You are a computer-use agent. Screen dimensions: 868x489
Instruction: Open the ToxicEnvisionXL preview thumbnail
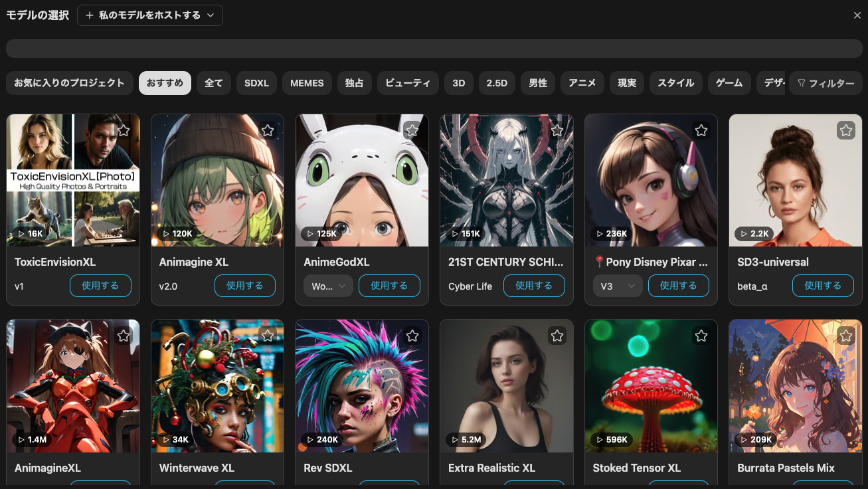point(73,180)
